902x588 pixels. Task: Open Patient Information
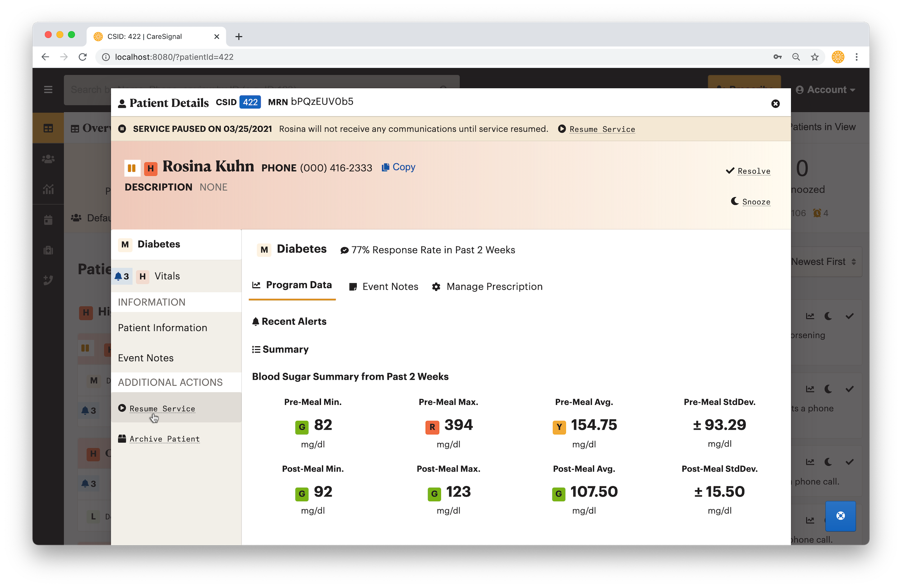pos(162,328)
